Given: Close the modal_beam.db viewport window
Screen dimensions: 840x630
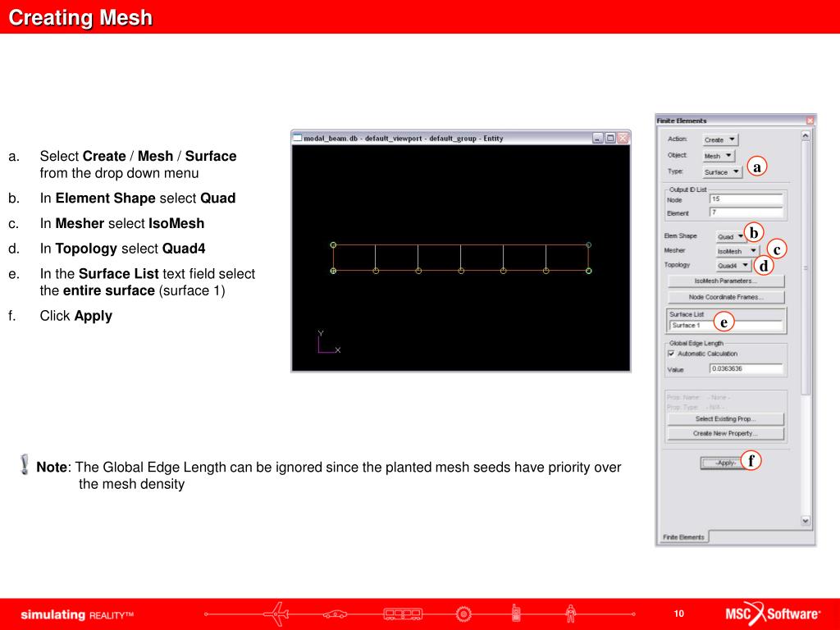Looking at the screenshot, I should pos(623,138).
